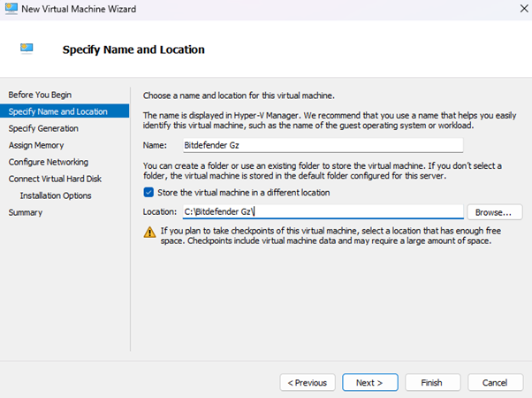Image resolution: width=532 pixels, height=398 pixels.
Task: Click the 'Specify Name and Location' page heading
Action: point(133,50)
